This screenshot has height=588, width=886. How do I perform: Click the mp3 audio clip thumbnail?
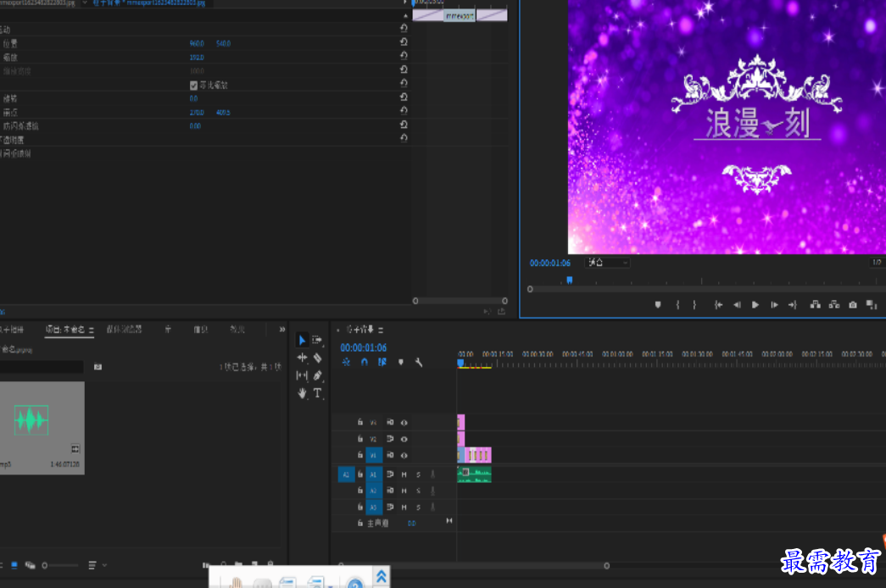click(x=42, y=428)
